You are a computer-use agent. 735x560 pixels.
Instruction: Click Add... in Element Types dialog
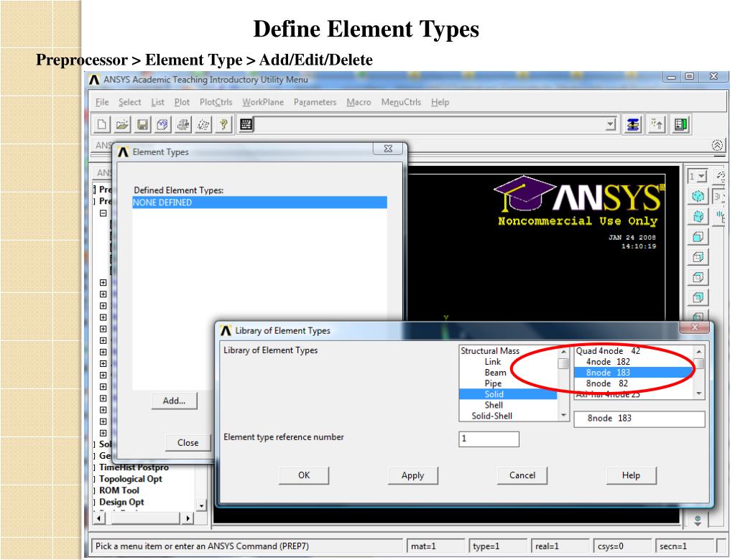coord(175,401)
